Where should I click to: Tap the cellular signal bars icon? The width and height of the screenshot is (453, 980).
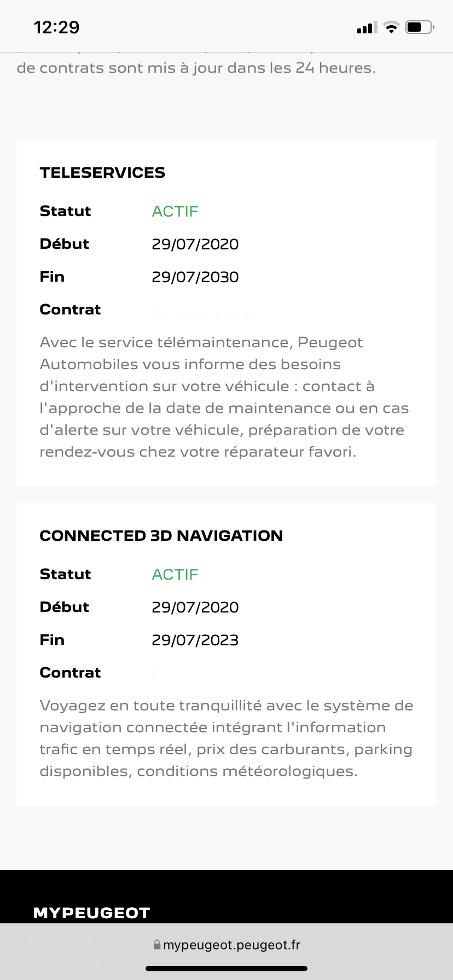[367, 28]
